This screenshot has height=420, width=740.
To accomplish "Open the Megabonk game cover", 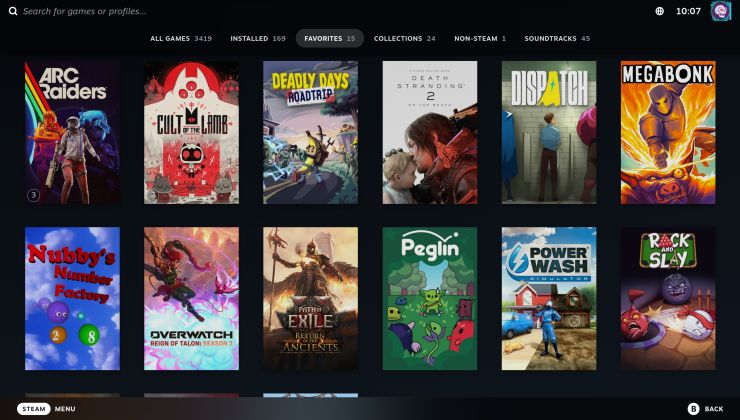I will pyautogui.click(x=668, y=133).
